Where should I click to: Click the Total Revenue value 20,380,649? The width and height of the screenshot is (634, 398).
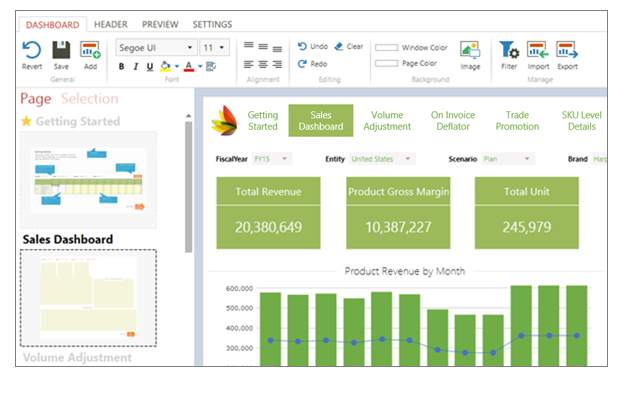pyautogui.click(x=268, y=227)
